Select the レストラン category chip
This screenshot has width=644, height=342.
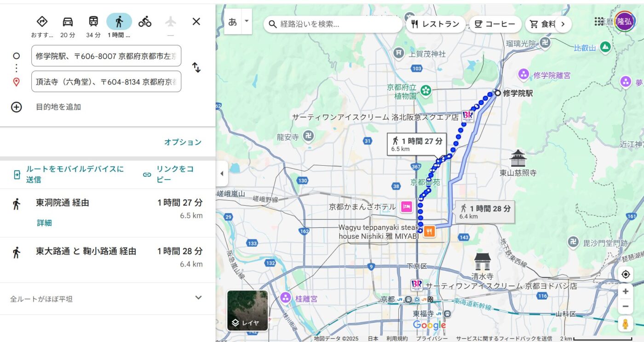coord(435,24)
